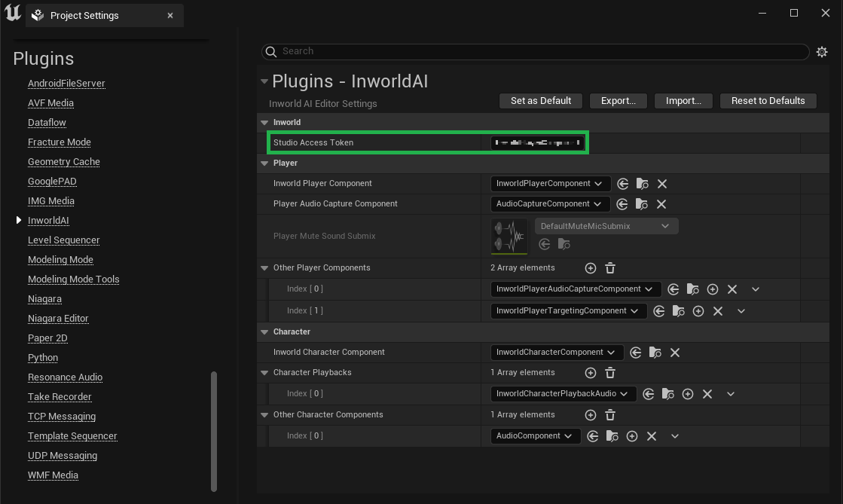This screenshot has width=843, height=504.
Task: Open the AndroidFileServer plugin settings
Action: pos(66,84)
